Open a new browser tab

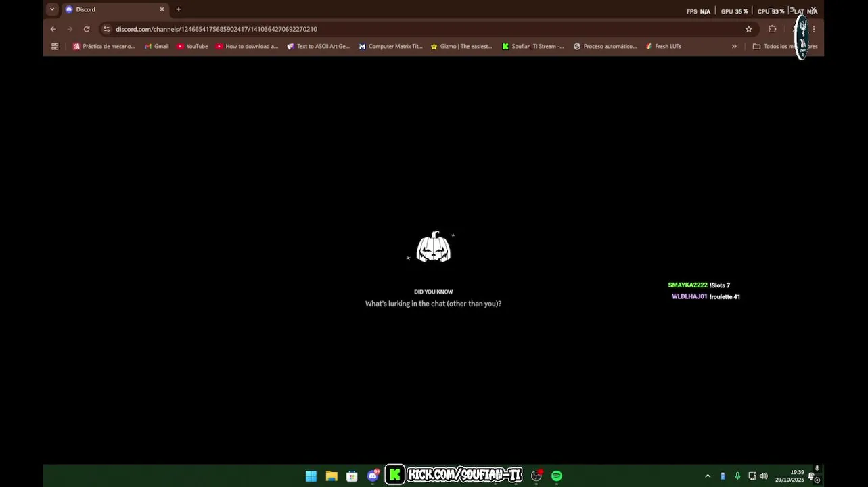click(179, 9)
